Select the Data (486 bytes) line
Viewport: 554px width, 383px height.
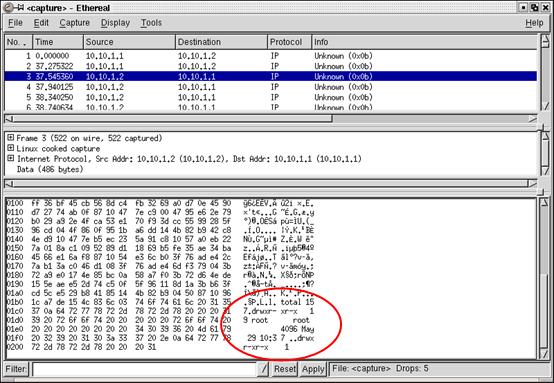[50, 169]
